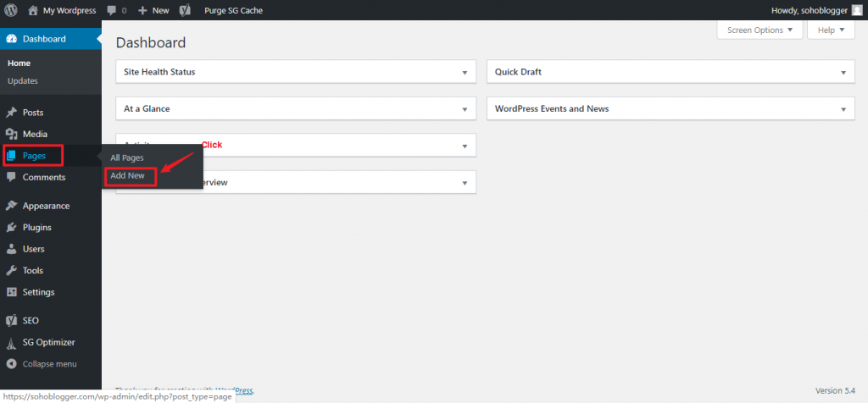Collapse the admin sidebar menu
The width and height of the screenshot is (868, 403).
click(42, 364)
